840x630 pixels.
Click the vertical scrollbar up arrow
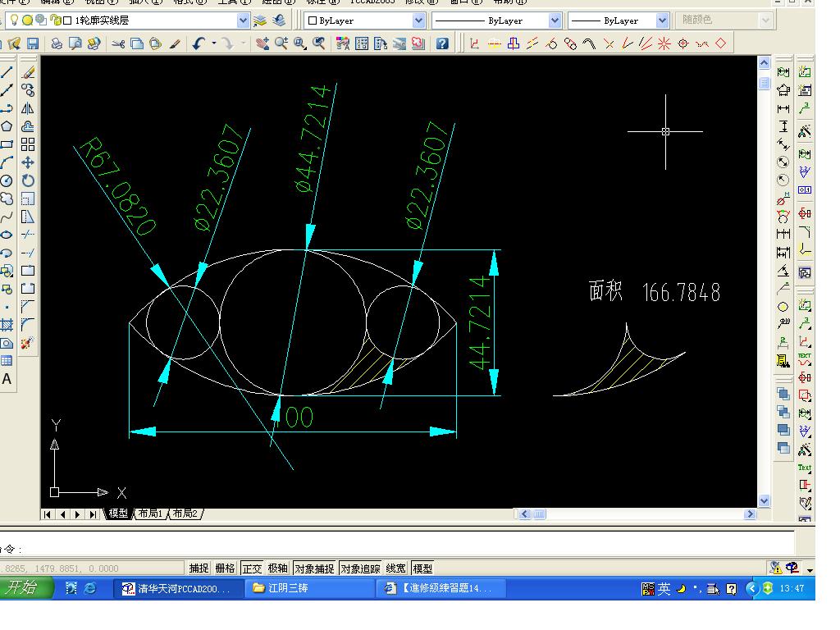point(764,62)
